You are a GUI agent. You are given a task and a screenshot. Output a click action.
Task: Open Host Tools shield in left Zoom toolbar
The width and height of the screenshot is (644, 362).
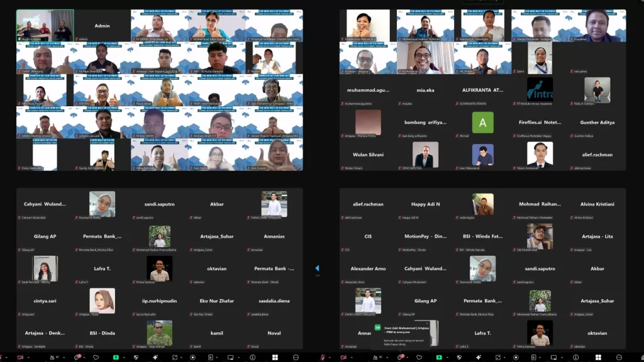[136, 358]
